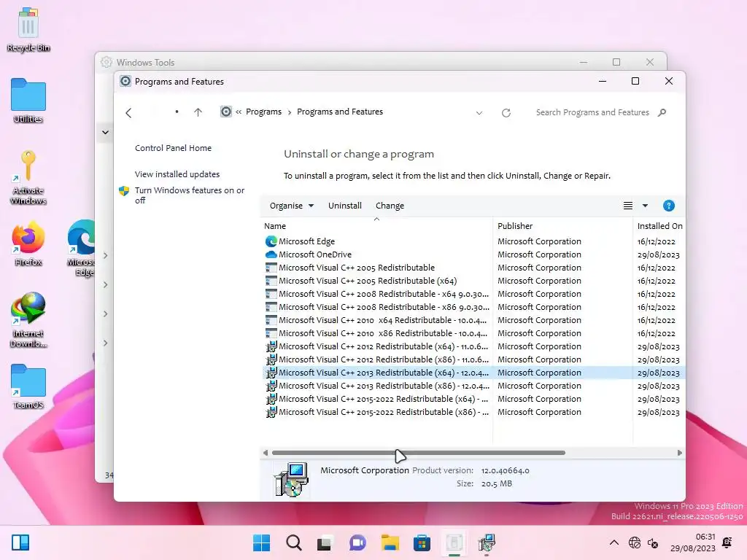
Task: Select Visual C++ 2010 x64 Redistributable row
Action: [x=474, y=321]
